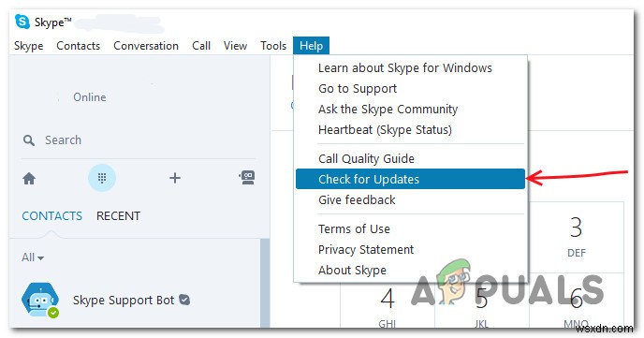Open the View menu
Screen dimensions: 644x338
(x=235, y=46)
